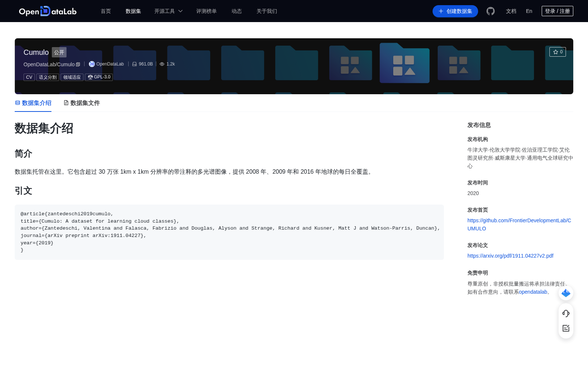Click the plus icon in 创建数据集

click(x=441, y=11)
